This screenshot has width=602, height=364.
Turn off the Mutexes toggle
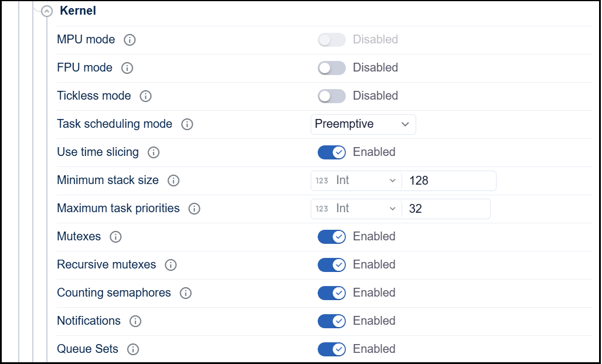coord(332,237)
